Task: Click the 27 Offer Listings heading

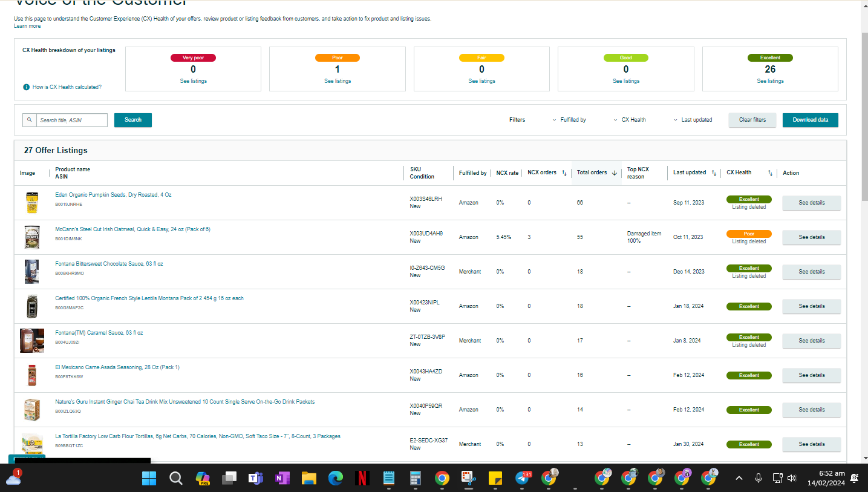Action: [x=56, y=150]
